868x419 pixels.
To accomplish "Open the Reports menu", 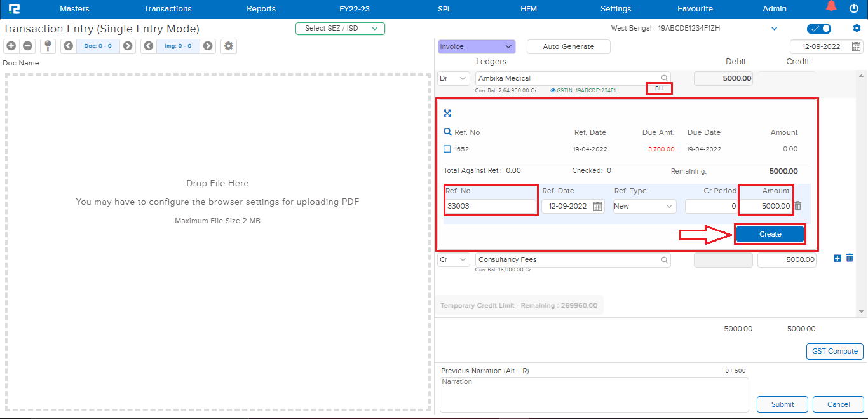I will tap(261, 9).
